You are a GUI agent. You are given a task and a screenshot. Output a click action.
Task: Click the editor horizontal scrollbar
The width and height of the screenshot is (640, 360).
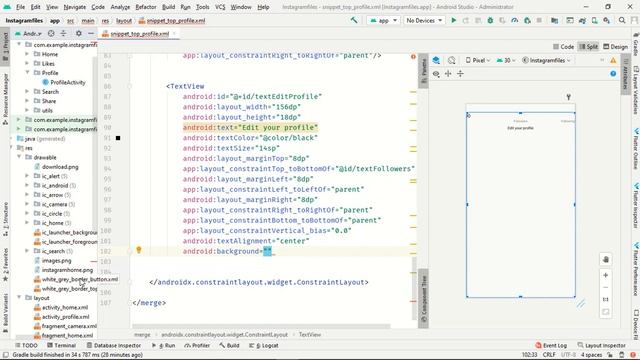pyautogui.click(x=261, y=326)
